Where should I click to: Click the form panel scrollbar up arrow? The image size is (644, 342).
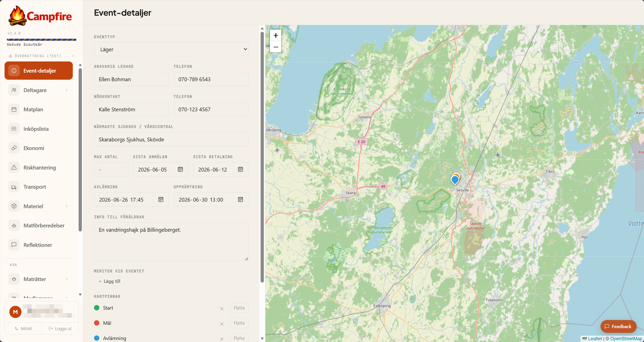[262, 28]
